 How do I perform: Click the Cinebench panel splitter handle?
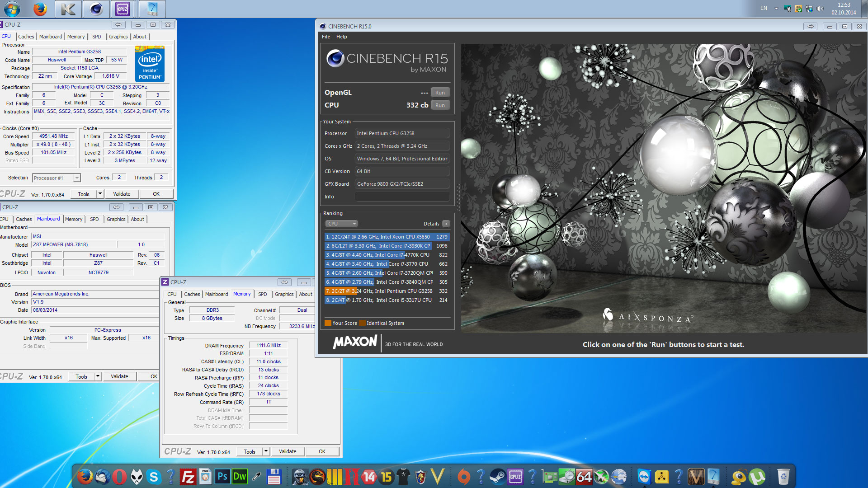[x=458, y=197]
